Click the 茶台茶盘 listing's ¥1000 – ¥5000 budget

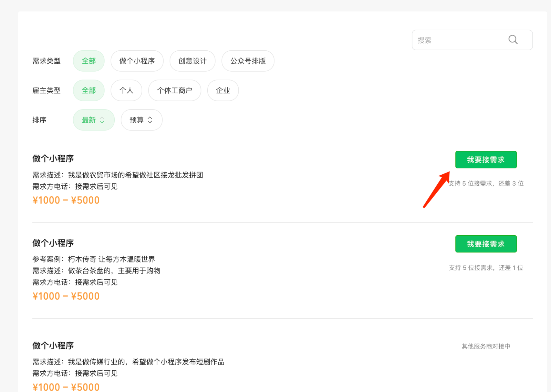66,296
